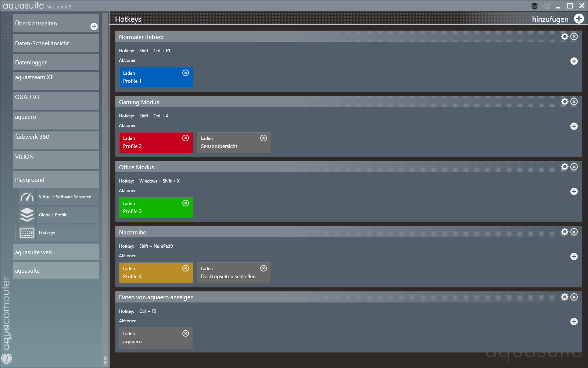The height and width of the screenshot is (368, 588).
Task: Click the sidebar scroll down arrow
Action: coord(105,364)
